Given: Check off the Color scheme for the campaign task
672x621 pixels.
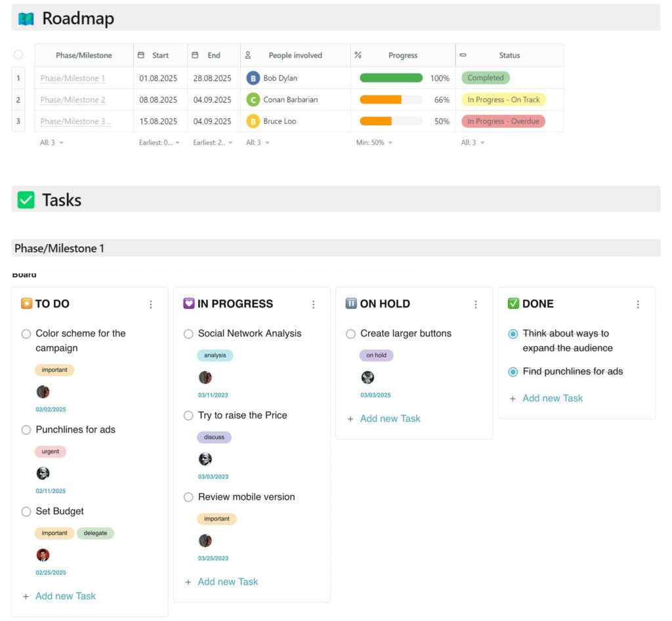Looking at the screenshot, I should point(26,333).
